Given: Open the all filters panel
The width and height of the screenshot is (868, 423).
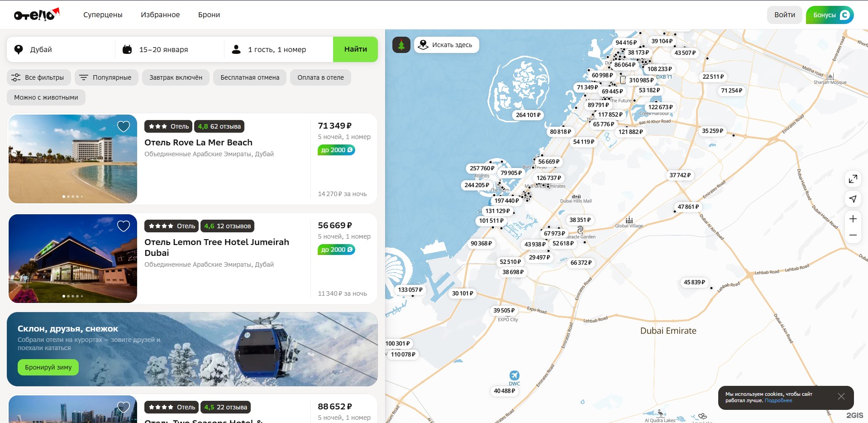Looking at the screenshot, I should (x=38, y=77).
